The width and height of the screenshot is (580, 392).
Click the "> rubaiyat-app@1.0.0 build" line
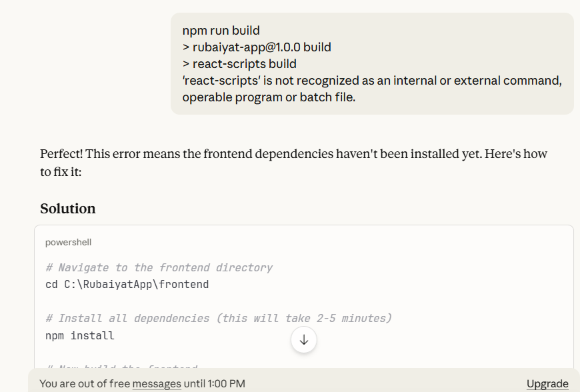pos(257,47)
